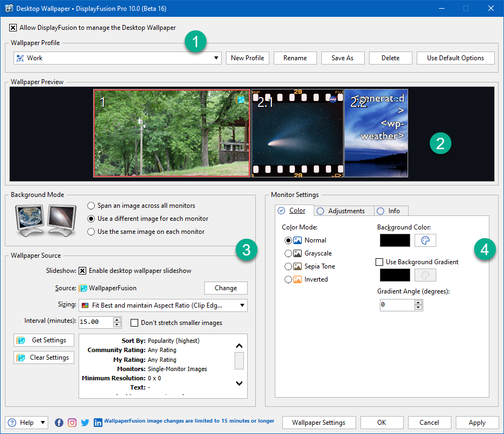Decrease the Interval minutes spinner
Screen dimensions: 504x434
click(117, 325)
